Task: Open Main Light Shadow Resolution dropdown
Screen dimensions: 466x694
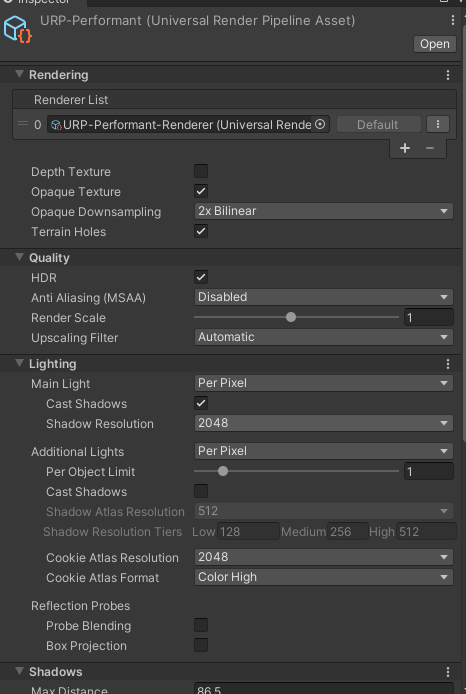Action: point(324,423)
